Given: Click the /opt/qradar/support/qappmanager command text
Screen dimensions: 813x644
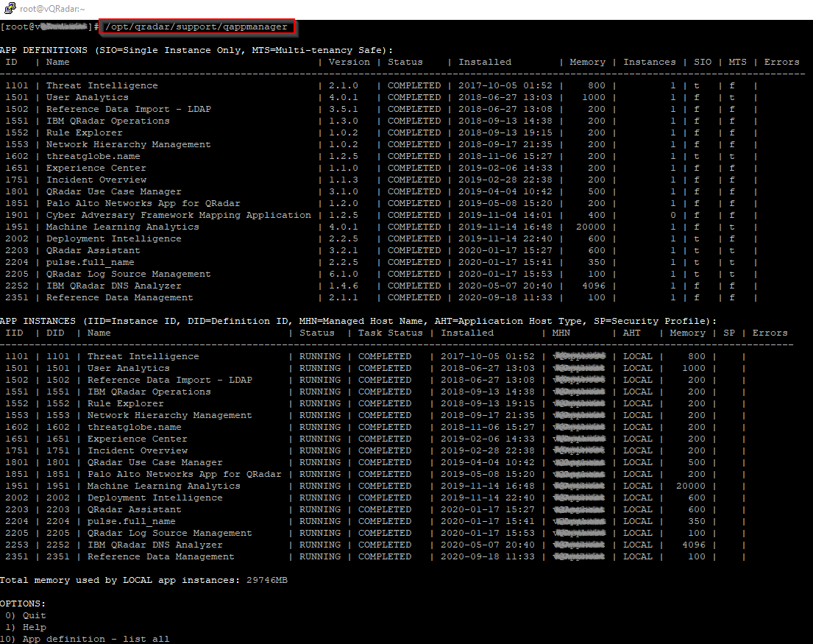Looking at the screenshot, I should (x=196, y=26).
